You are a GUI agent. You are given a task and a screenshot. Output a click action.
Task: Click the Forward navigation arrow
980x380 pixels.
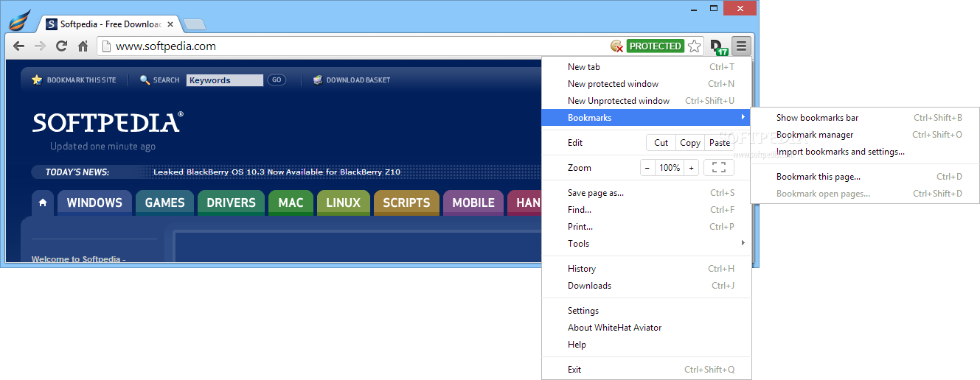pyautogui.click(x=40, y=46)
